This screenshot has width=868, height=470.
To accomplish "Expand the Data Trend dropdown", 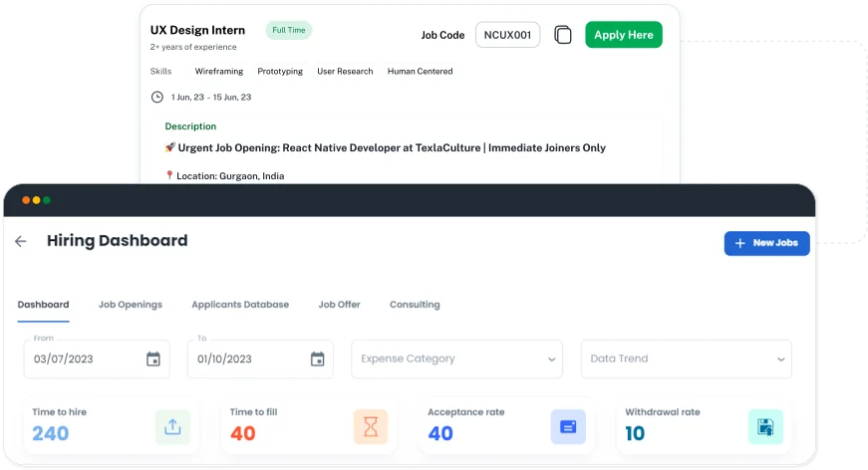I will [x=687, y=358].
